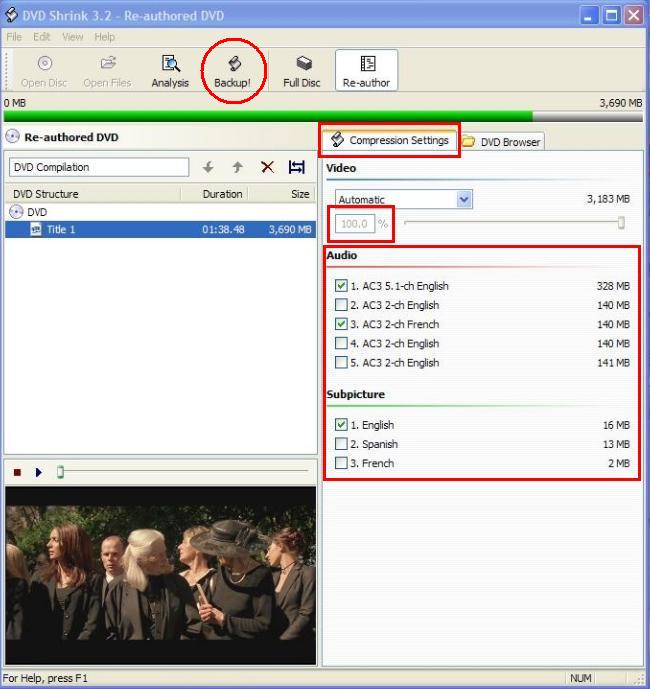Select Title 1 in DVD structure
This screenshot has height=689, width=650.
[160, 229]
